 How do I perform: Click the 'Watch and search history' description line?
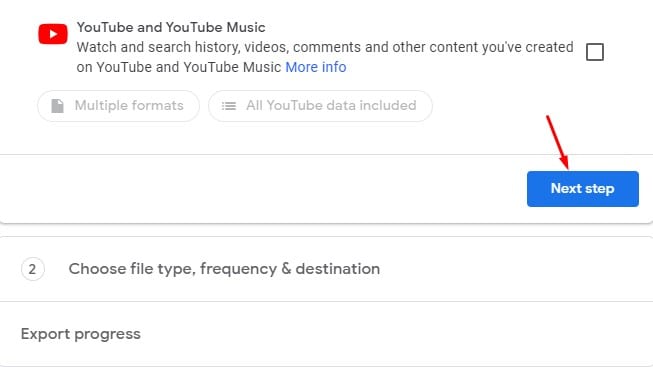325,47
